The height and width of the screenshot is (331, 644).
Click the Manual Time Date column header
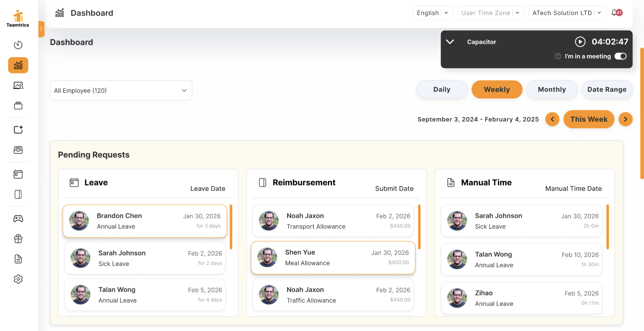pyautogui.click(x=574, y=189)
